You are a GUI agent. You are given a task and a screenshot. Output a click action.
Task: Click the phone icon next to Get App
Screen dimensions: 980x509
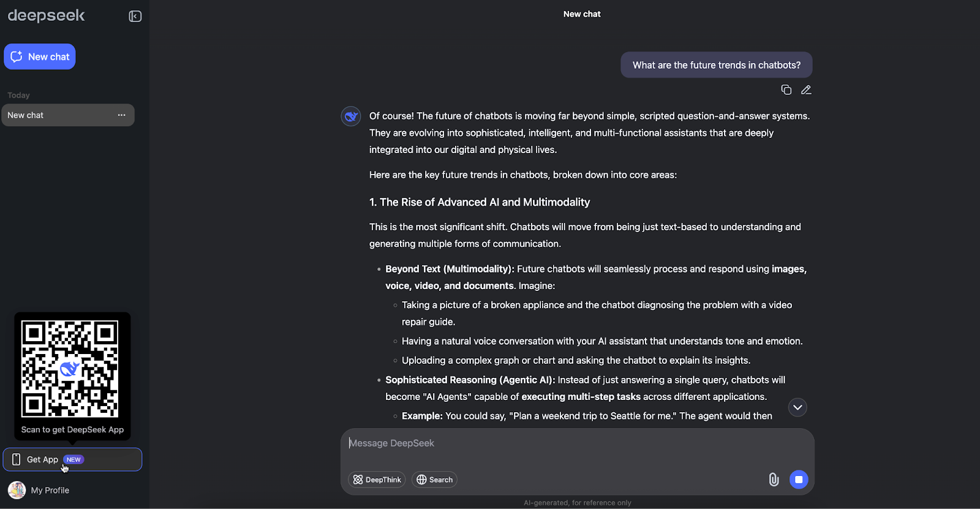point(16,459)
